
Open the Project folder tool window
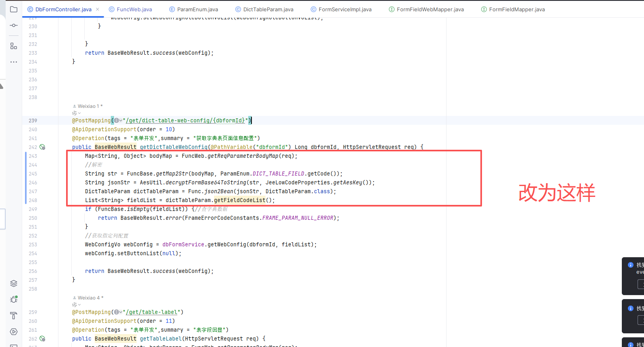[14, 9]
